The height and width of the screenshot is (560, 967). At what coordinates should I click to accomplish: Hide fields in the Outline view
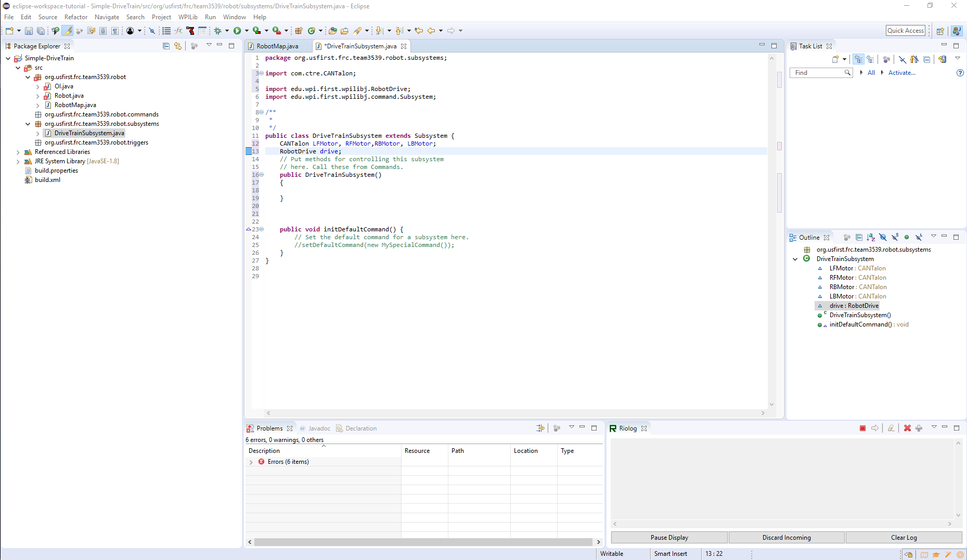[883, 238]
